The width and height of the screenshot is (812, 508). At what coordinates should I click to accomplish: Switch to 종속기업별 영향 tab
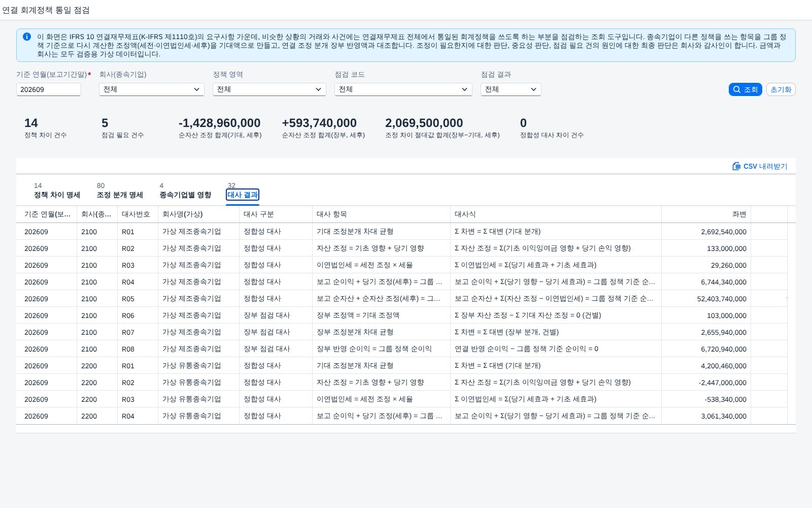click(x=185, y=195)
